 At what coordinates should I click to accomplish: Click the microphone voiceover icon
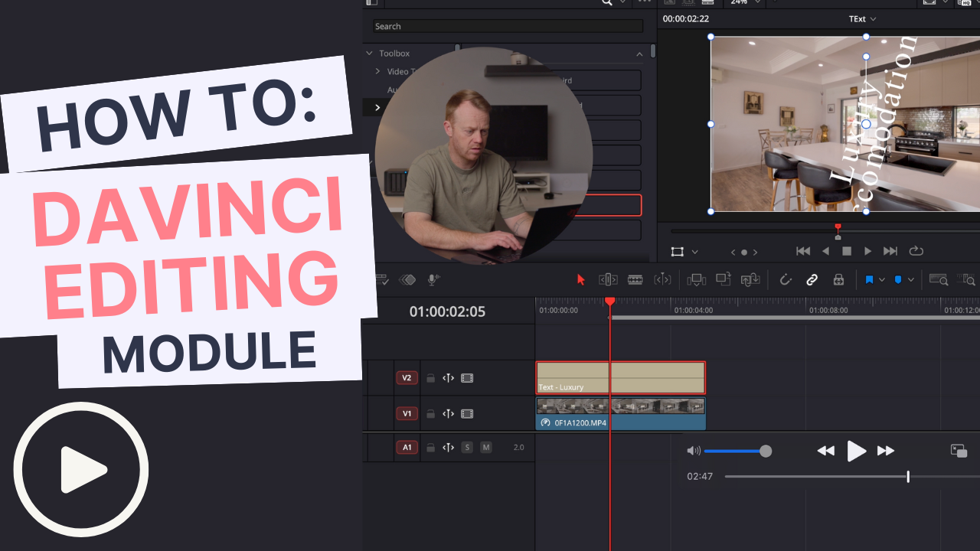pos(433,280)
